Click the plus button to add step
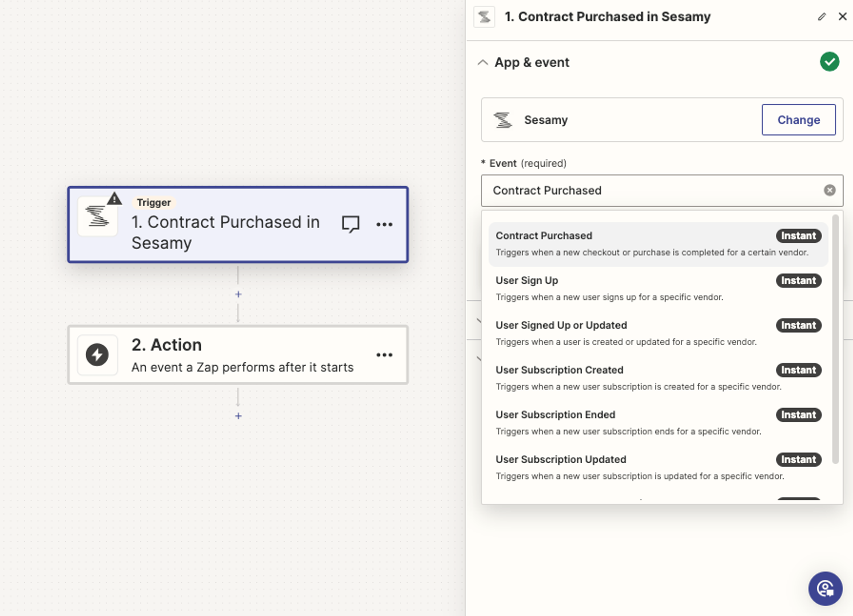 coord(238,416)
